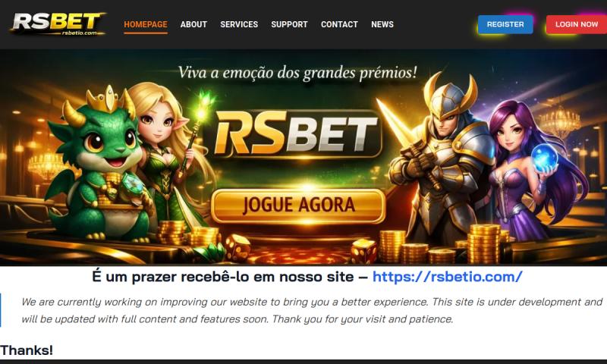The height and width of the screenshot is (364, 607).
Task: Click the golden Jogue Agora button
Action: [x=298, y=206]
